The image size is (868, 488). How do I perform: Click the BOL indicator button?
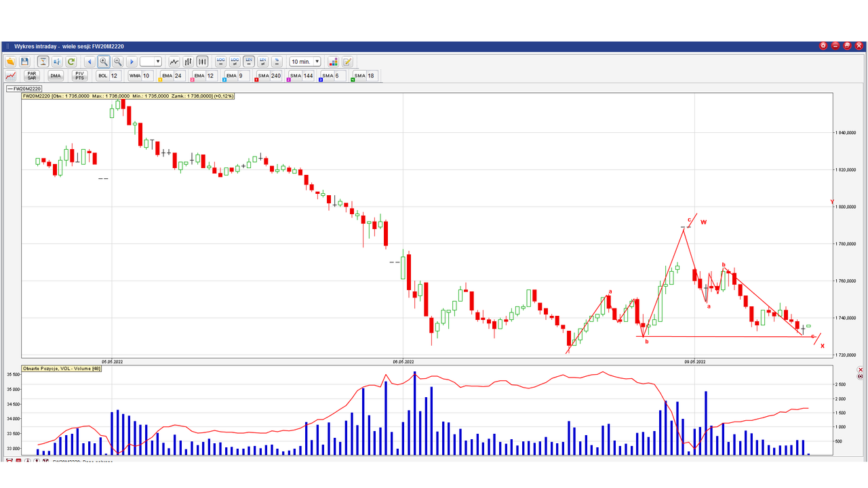[x=103, y=76]
